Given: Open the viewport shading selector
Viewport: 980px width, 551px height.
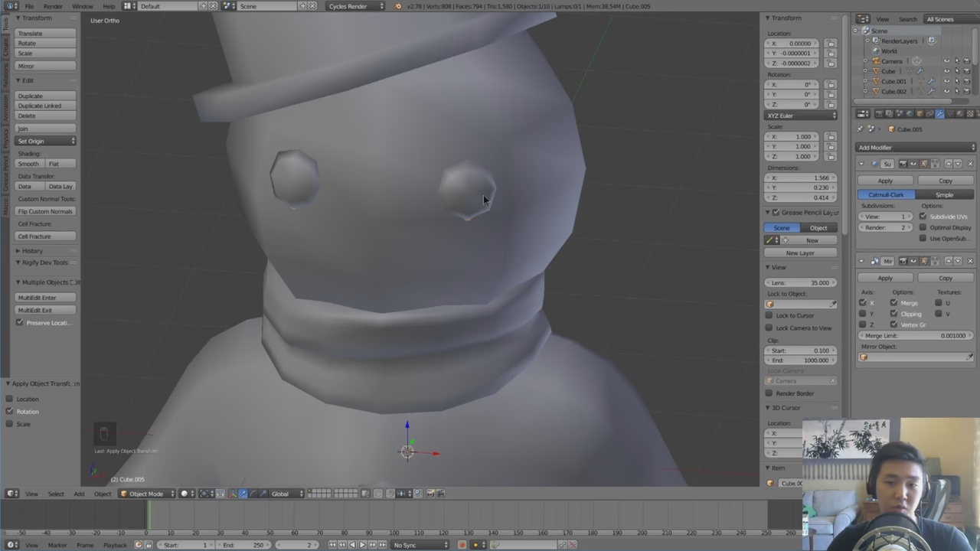Looking at the screenshot, I should (x=186, y=494).
